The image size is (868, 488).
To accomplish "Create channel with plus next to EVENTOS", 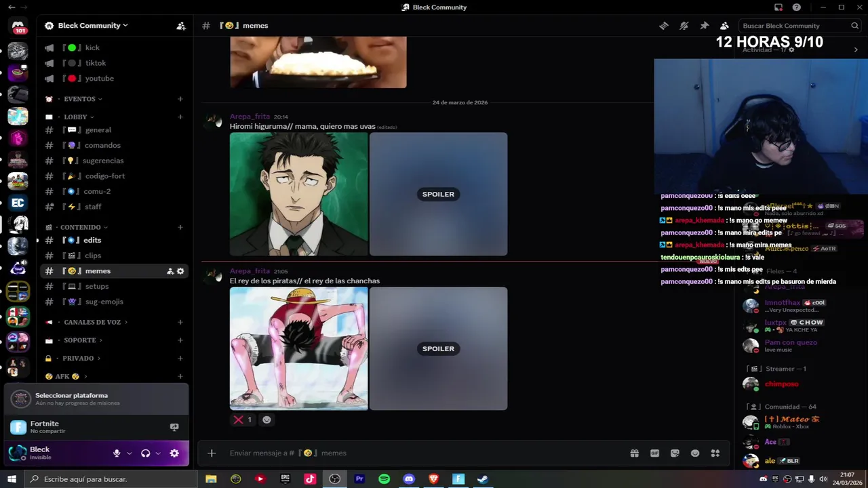I will (x=180, y=99).
